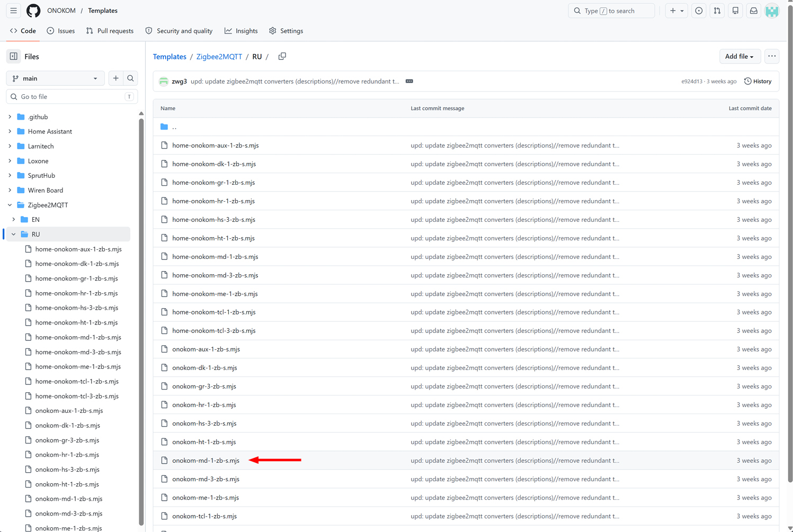793x532 pixels.
Task: Click the Templates breadcrumb link
Action: click(x=170, y=57)
